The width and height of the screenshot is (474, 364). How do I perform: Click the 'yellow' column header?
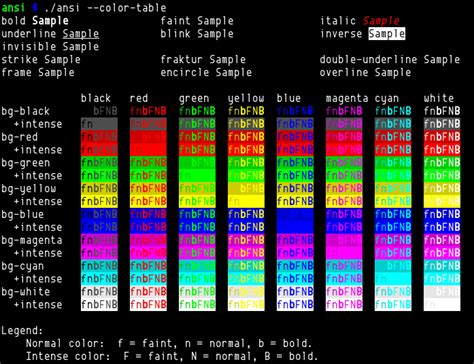point(246,98)
